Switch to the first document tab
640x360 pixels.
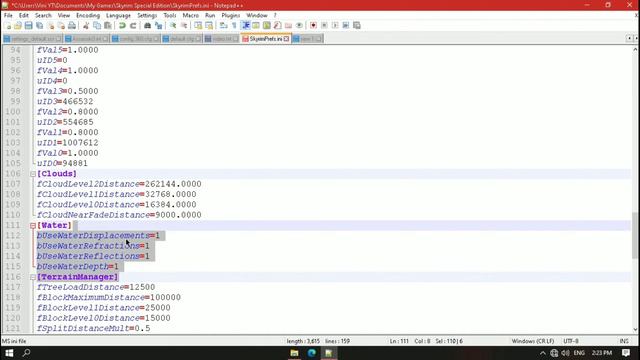[x=32, y=39]
